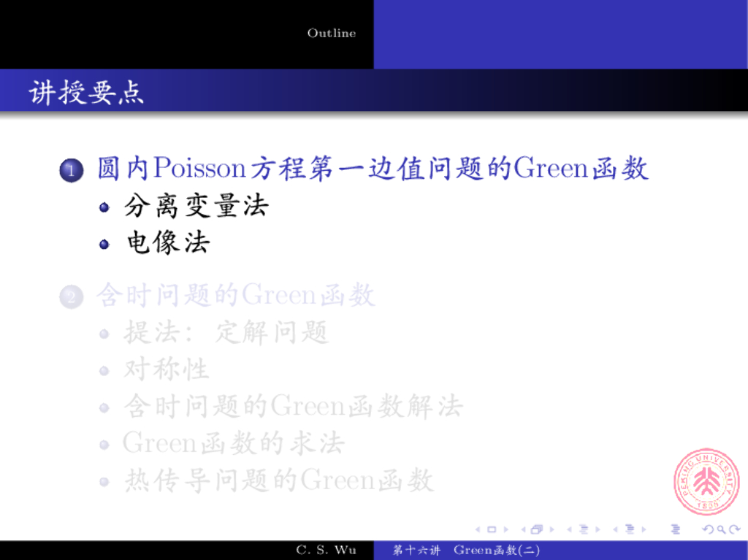
Task: Click the presentation appendix navigation icon
Action: (x=676, y=529)
